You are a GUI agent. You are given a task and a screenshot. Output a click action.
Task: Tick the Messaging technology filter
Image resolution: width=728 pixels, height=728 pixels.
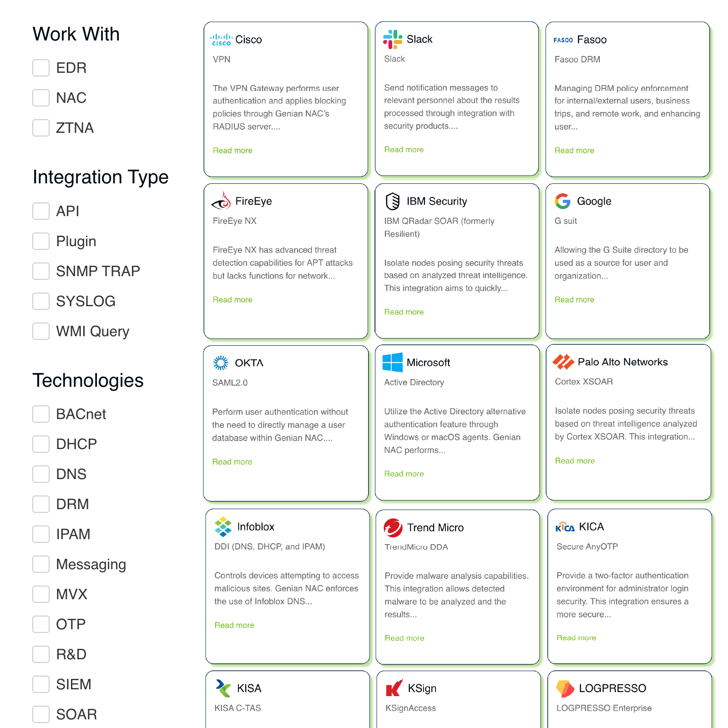click(x=41, y=564)
